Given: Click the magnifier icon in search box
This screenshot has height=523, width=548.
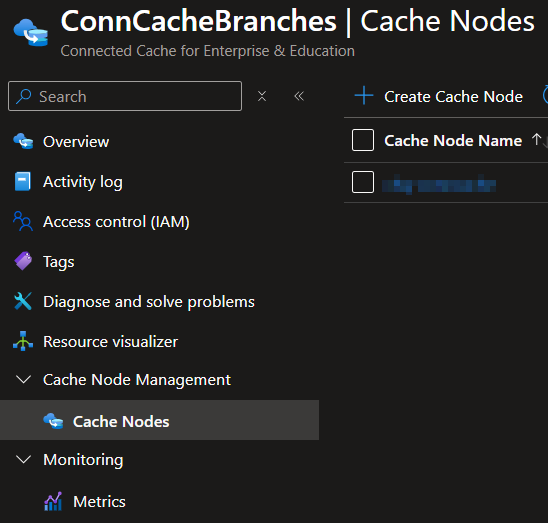Looking at the screenshot, I should click(23, 96).
